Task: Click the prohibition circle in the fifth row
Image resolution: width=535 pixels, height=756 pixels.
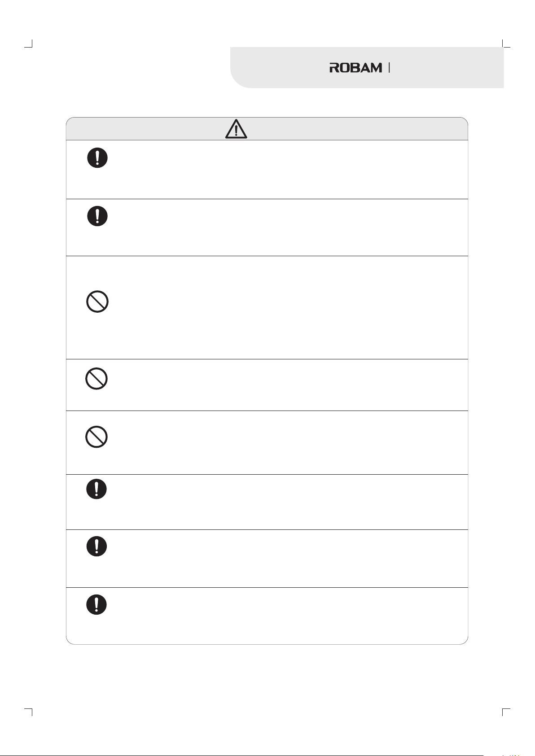Action: [x=96, y=437]
